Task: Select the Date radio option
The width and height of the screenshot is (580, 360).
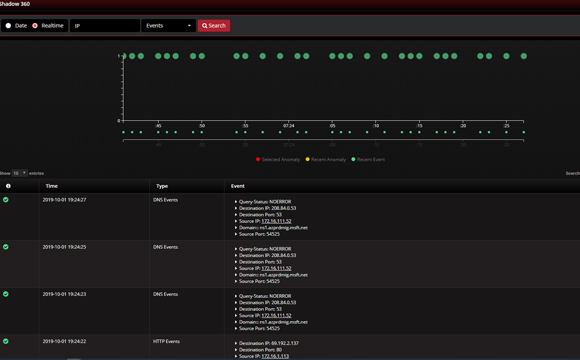Action: tap(8, 26)
